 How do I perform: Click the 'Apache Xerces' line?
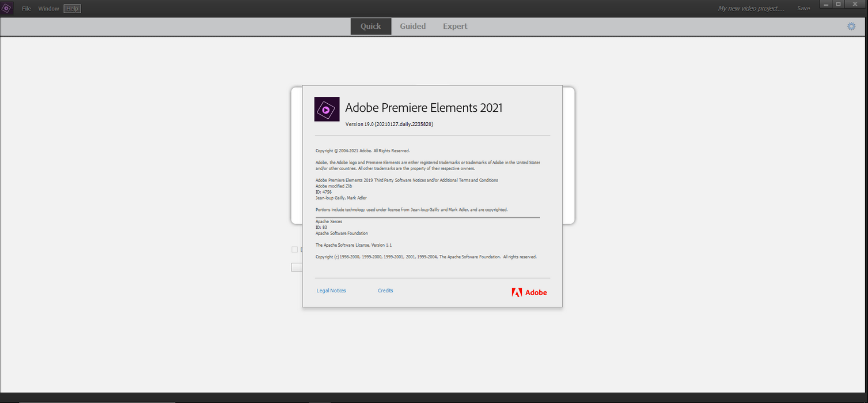(x=329, y=221)
